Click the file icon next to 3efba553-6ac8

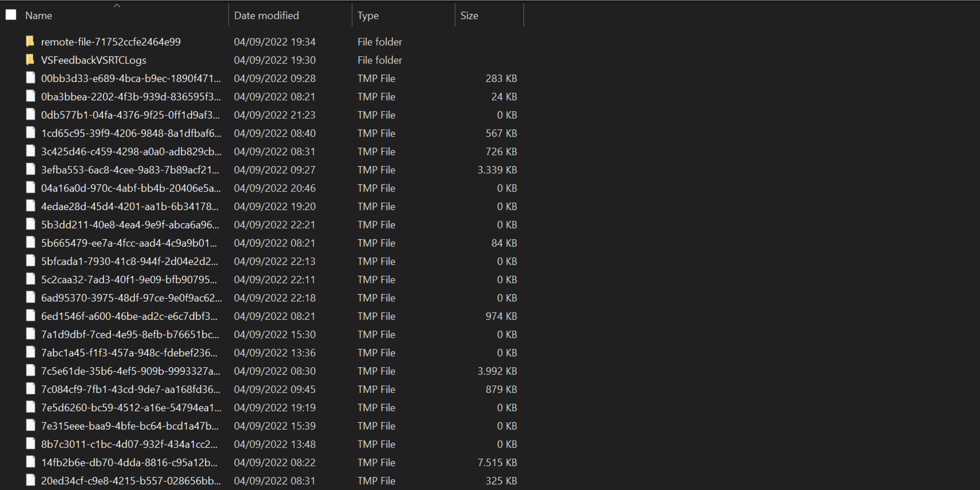30,169
